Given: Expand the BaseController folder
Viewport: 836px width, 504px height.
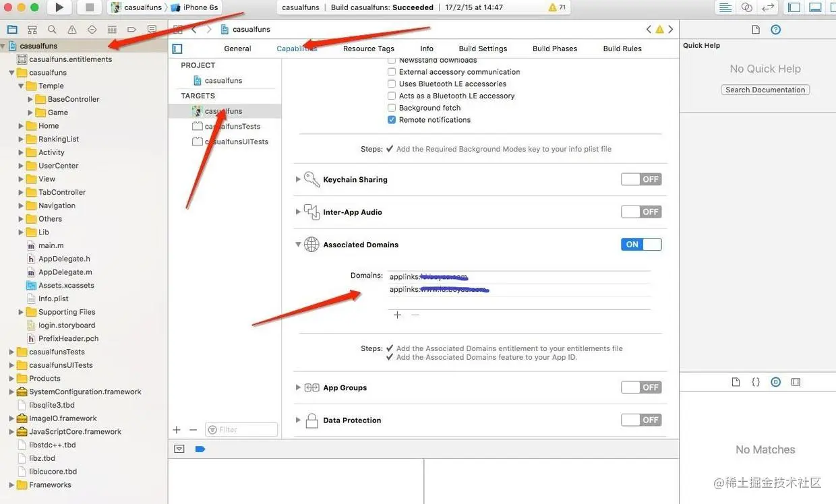Looking at the screenshot, I should click(30, 99).
